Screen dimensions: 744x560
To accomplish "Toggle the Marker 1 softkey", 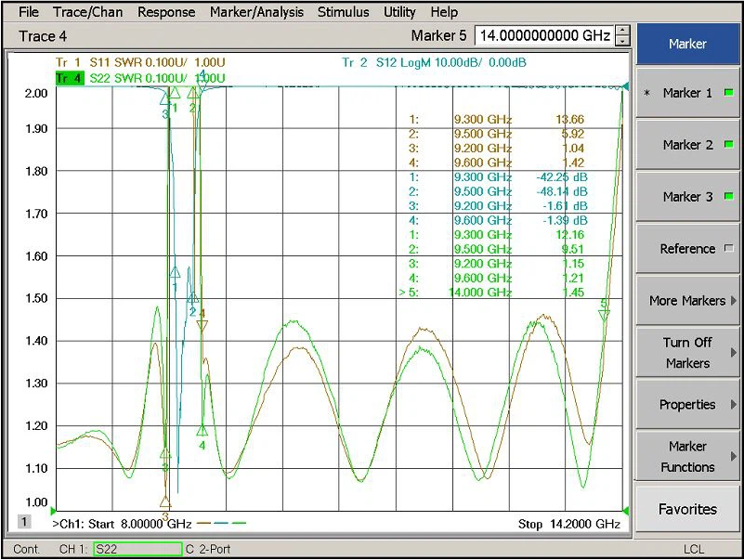I will pos(687,93).
